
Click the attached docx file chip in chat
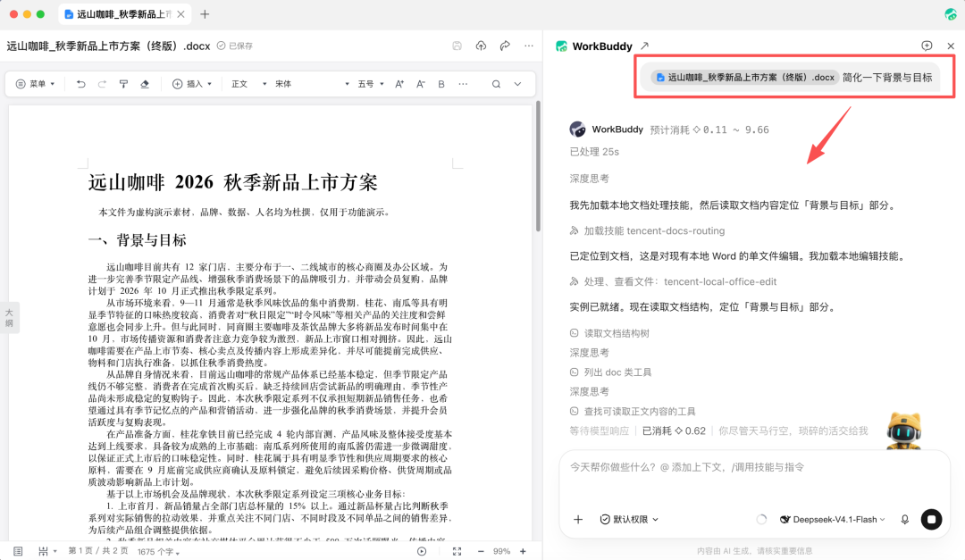[744, 78]
